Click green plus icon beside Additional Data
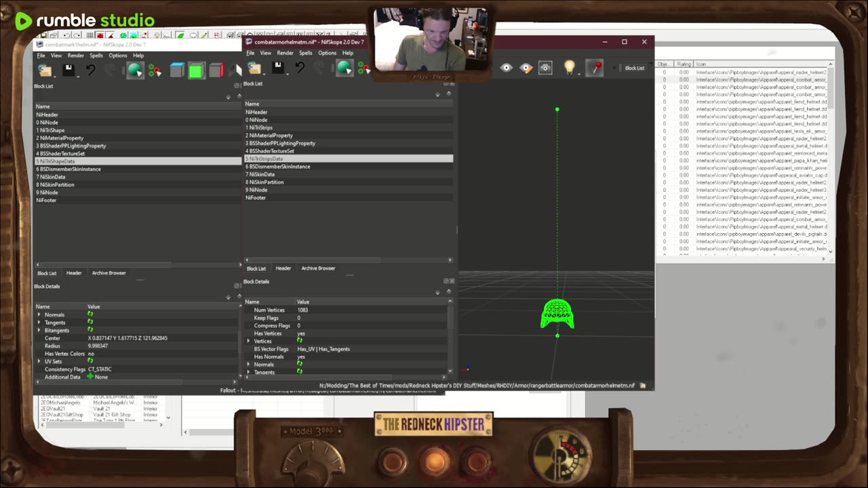868x488 pixels. [90, 377]
